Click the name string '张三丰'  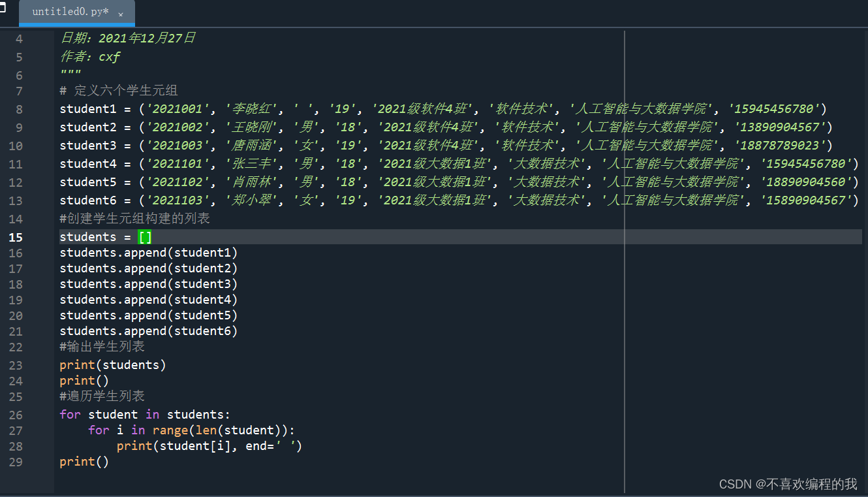(x=253, y=163)
